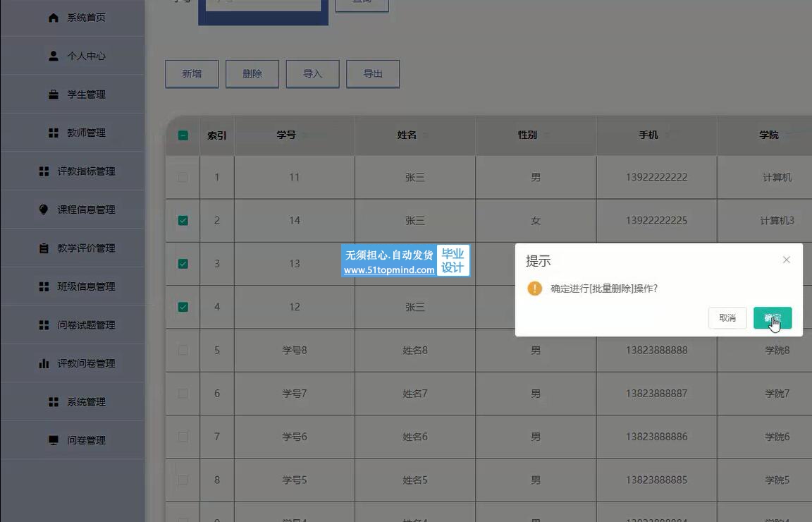
Task: Check the checkbox for the 学号6 row
Action: 183,437
